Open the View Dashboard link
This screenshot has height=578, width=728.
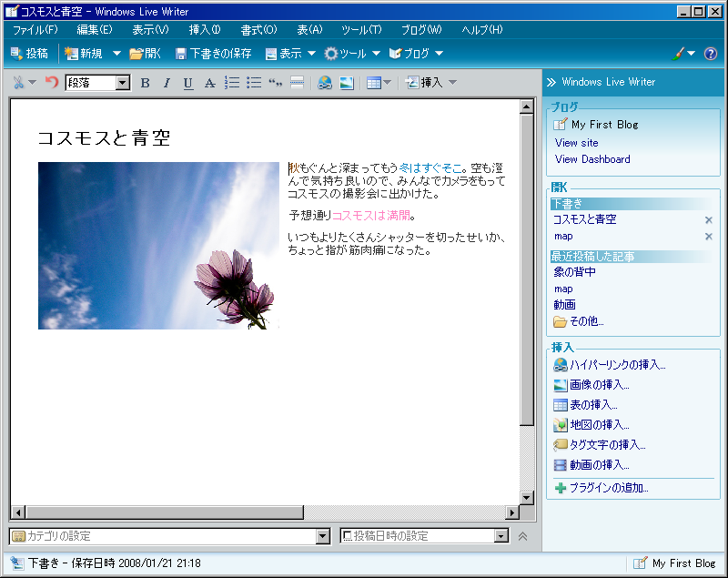pos(592,159)
